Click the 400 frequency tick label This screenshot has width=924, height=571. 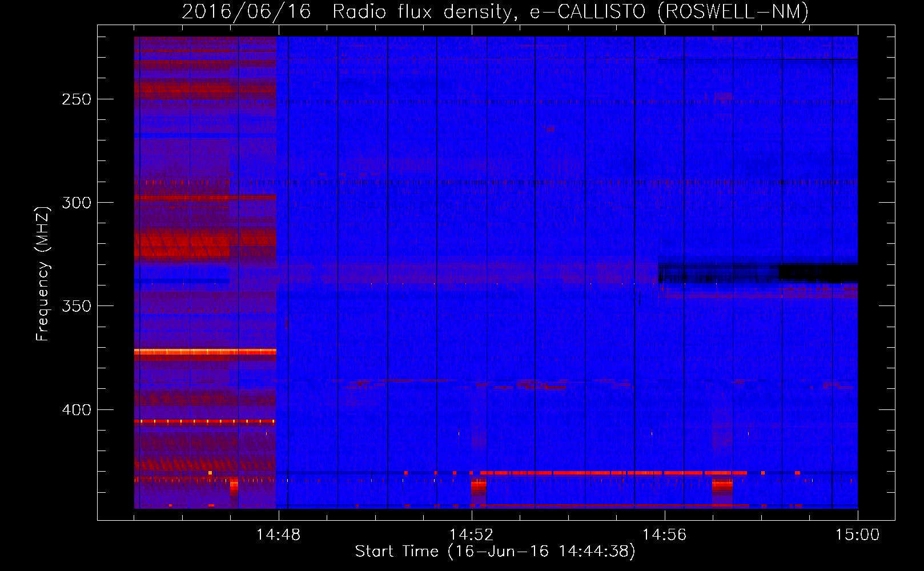pyautogui.click(x=77, y=410)
